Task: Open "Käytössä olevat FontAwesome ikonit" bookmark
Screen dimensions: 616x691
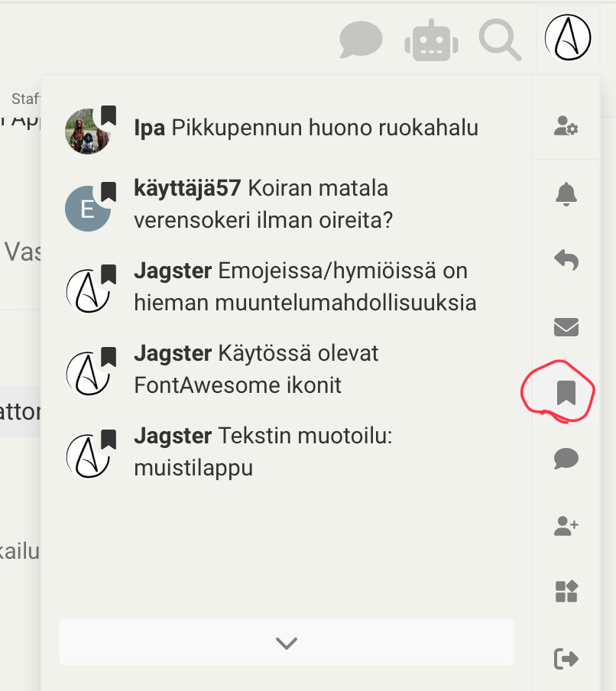Action: coord(306,369)
